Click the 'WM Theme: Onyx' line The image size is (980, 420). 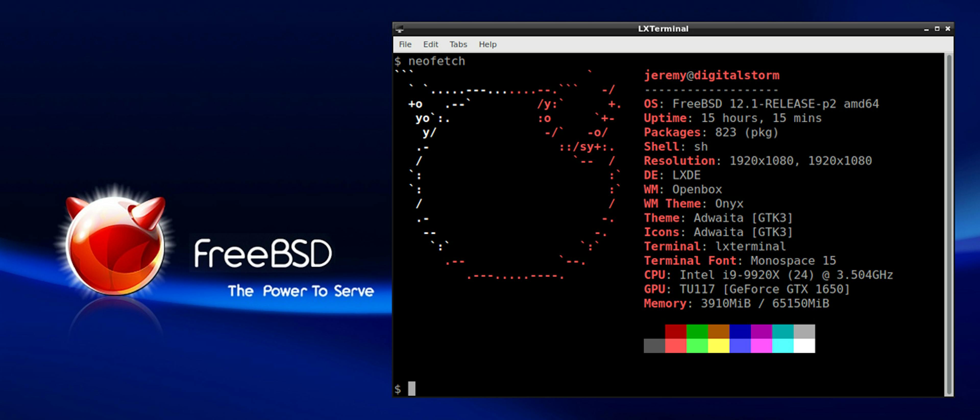694,204
